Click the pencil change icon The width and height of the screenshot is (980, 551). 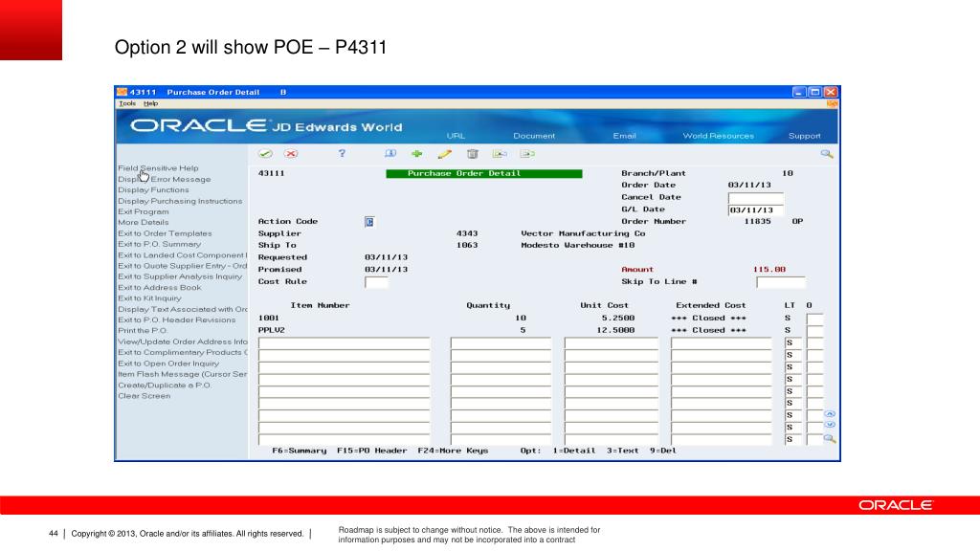(444, 154)
